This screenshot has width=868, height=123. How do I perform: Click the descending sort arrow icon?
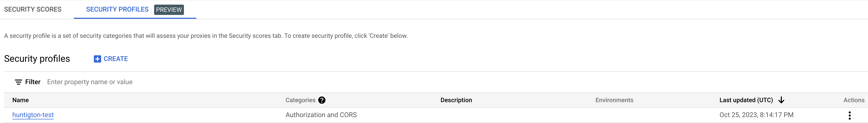[781, 100]
